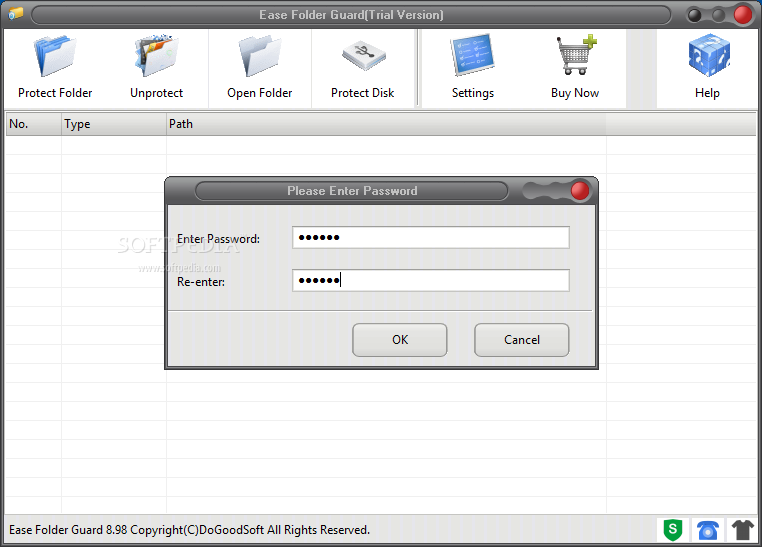Viewport: 762px width, 547px height.
Task: Click the green shield S status icon
Action: tap(673, 530)
